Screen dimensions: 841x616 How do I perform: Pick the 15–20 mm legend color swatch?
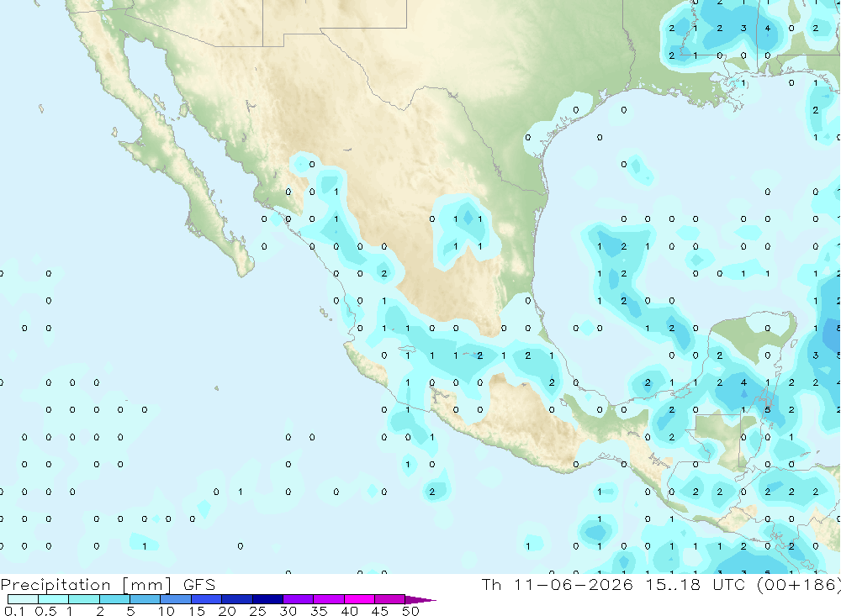[207, 599]
